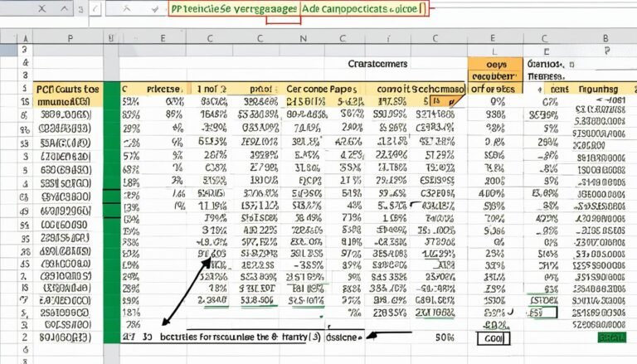637x364 pixels.
Task: Select the outlined cell containing 'GGO'
Action: (494, 338)
